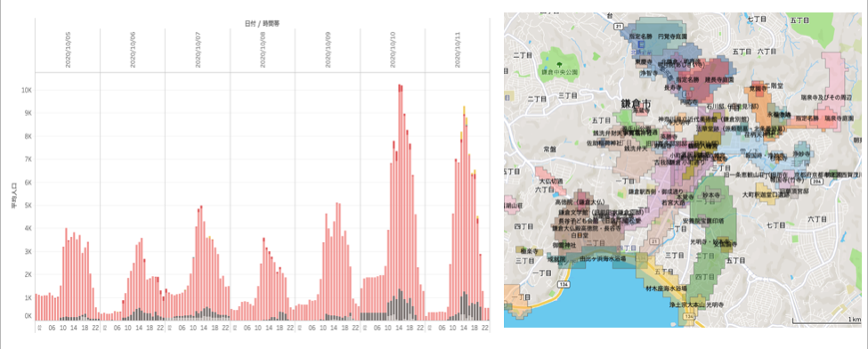This screenshot has width=868, height=349.
Task: Click the 6K y-axis label
Action: click(x=28, y=183)
